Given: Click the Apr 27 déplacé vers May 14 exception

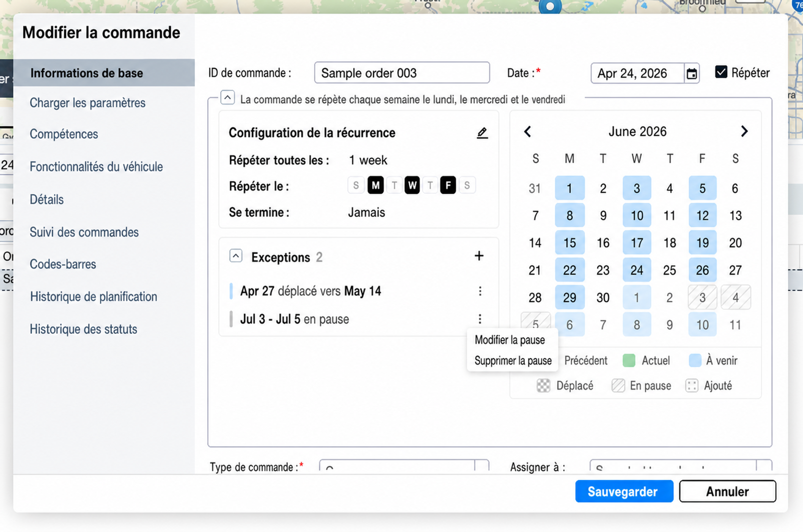Looking at the screenshot, I should coord(310,291).
